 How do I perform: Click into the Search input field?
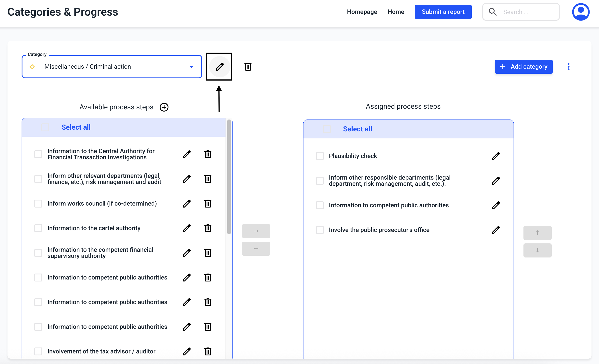[527, 12]
